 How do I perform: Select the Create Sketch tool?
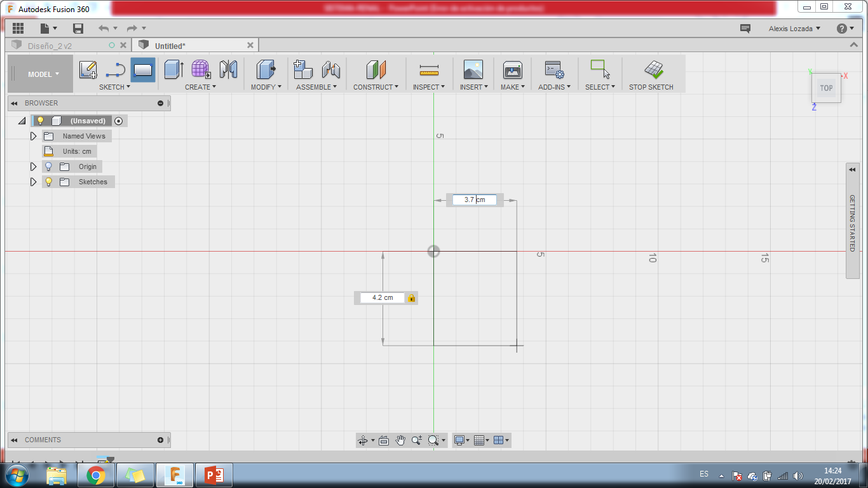[88, 70]
